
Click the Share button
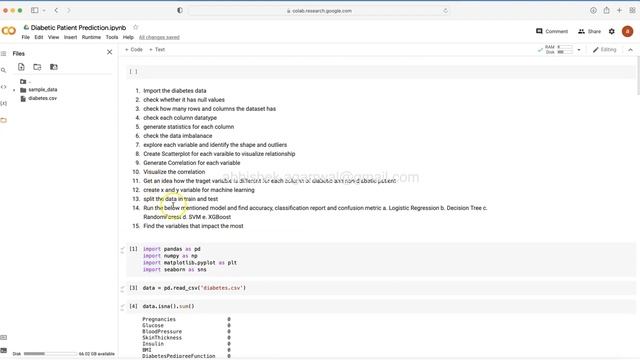(589, 31)
